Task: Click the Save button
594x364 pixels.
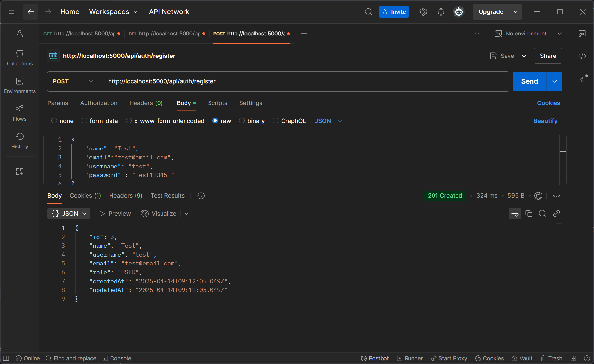Action: pyautogui.click(x=502, y=56)
